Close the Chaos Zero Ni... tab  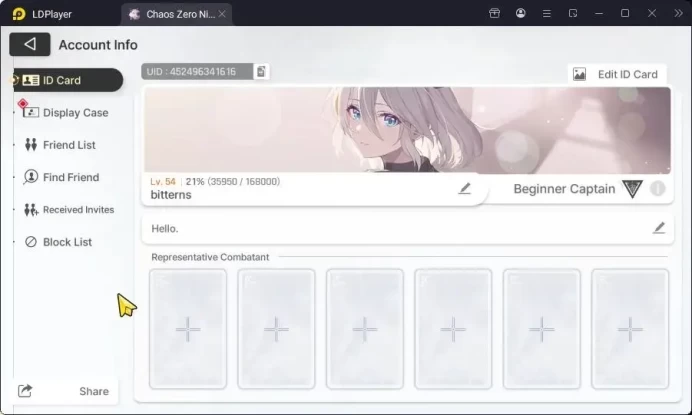pyautogui.click(x=222, y=14)
